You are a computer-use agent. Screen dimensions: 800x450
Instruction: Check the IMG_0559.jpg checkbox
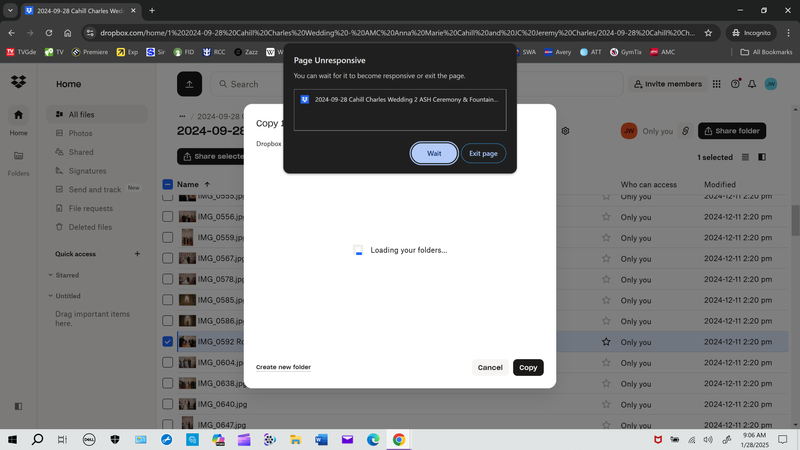(x=167, y=238)
